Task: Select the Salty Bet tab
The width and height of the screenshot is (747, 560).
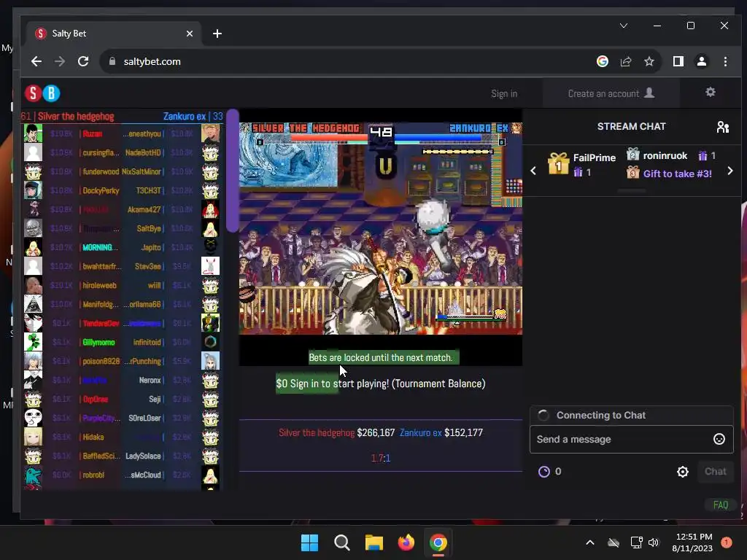Action: pos(113,34)
